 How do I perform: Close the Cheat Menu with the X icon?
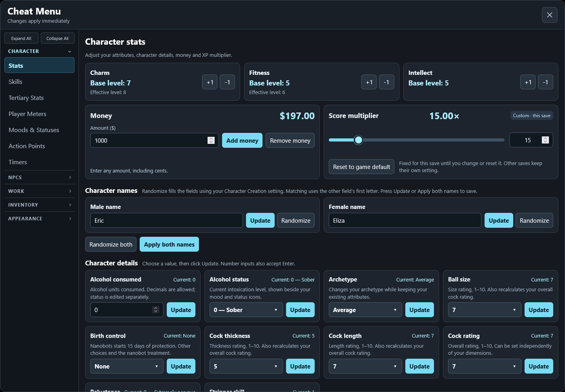549,15
